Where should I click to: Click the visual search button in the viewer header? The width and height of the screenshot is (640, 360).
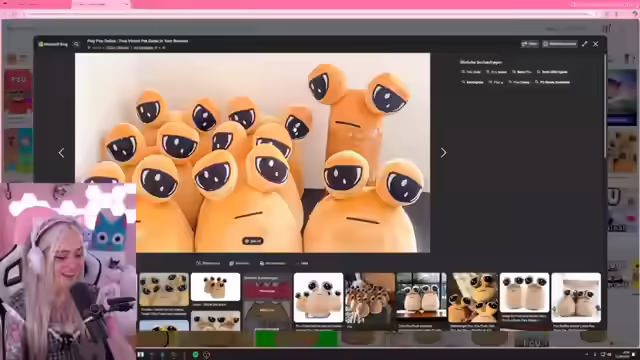(560, 44)
